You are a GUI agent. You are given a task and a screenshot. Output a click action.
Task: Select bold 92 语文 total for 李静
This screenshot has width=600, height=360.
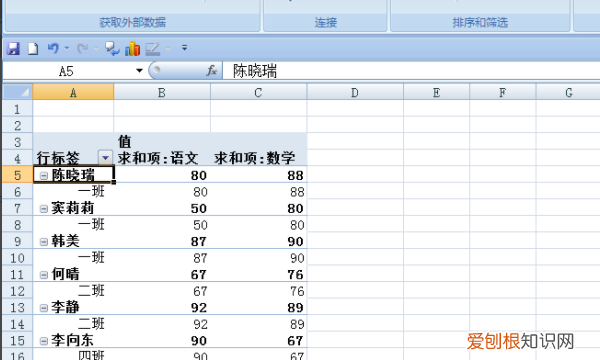[x=162, y=307]
